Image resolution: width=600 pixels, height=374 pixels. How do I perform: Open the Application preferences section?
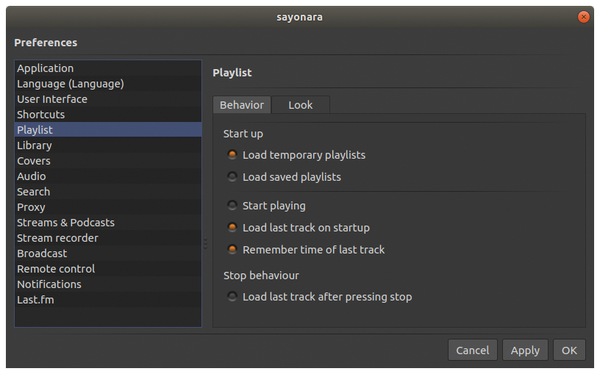pyautogui.click(x=108, y=68)
